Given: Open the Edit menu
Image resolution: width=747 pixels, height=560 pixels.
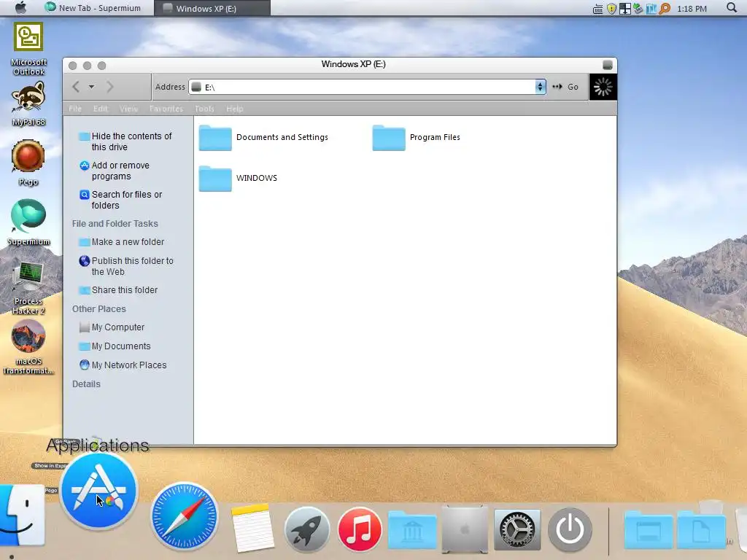Looking at the screenshot, I should (x=100, y=109).
